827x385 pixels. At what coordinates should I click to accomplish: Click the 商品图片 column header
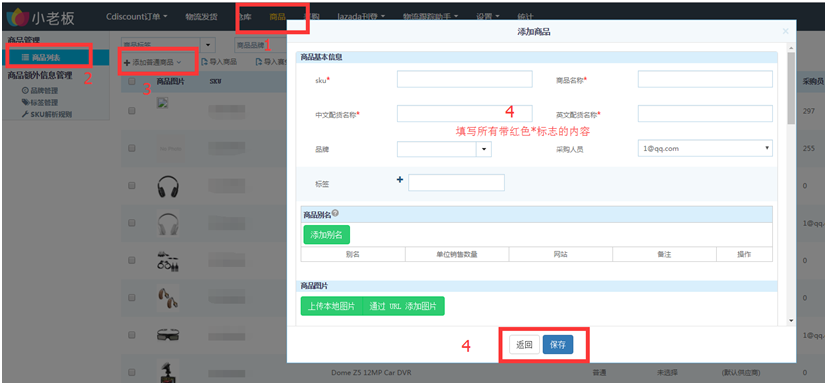[x=170, y=81]
